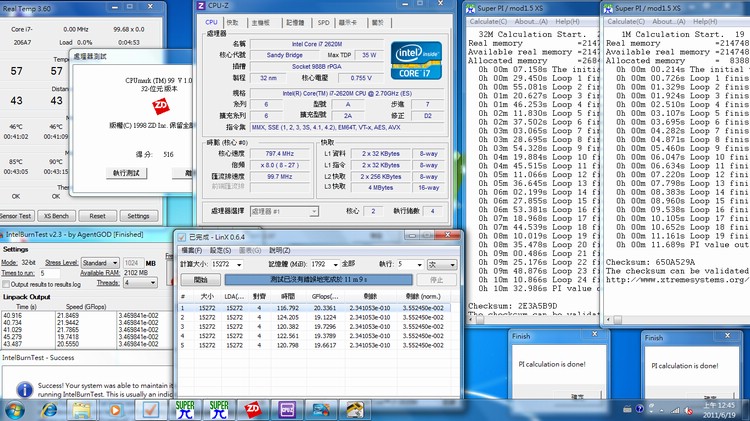Viewport: 750px width, 421px height.
Task: Open the LinX 設定(S) menu
Action: pyautogui.click(x=221, y=250)
